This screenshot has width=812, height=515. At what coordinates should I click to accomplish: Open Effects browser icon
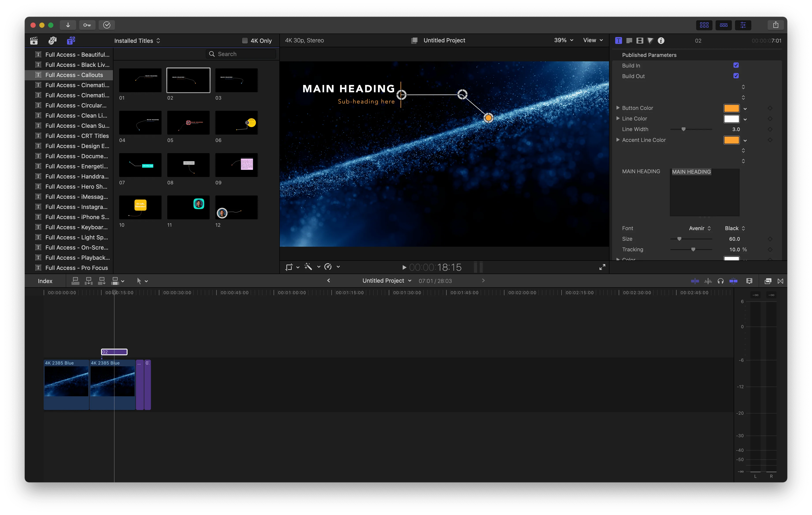768,281
